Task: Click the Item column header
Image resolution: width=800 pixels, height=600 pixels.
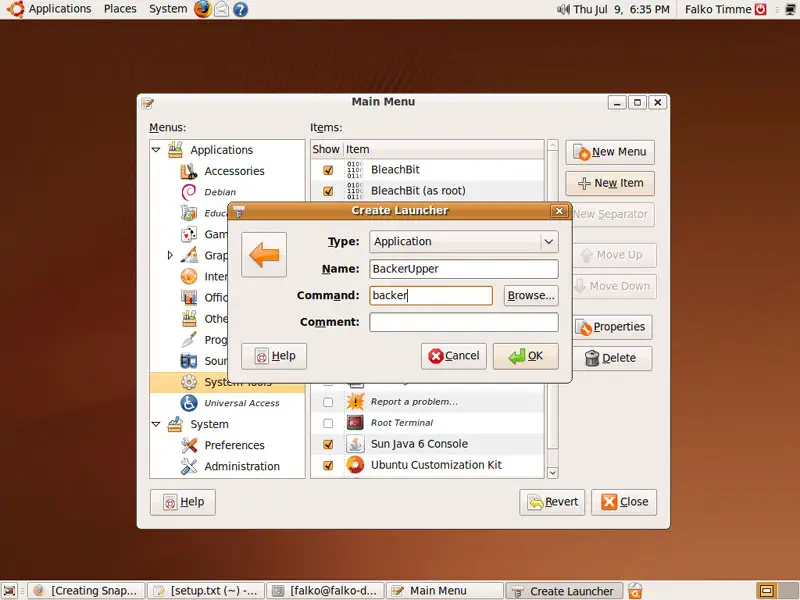Action: pyautogui.click(x=443, y=149)
